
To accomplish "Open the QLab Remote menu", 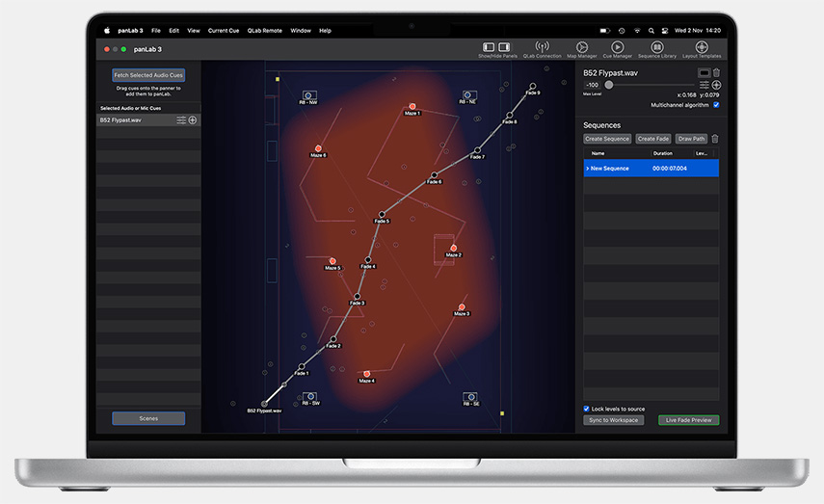I will (265, 31).
